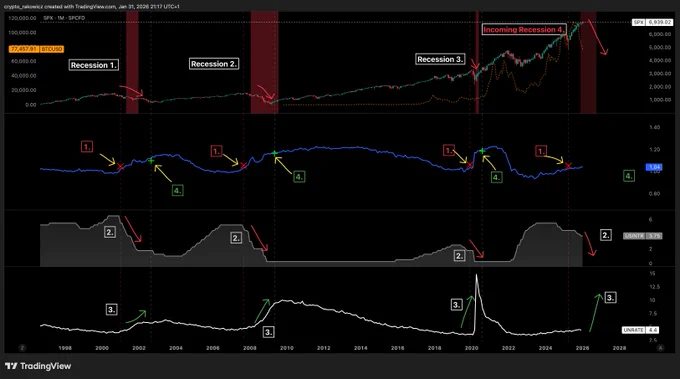Viewport: 680px width, 379px height.
Task: Click the 60,000.00 left scale value
Action: point(23,61)
